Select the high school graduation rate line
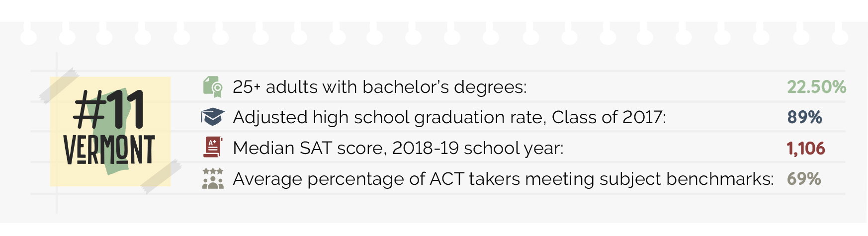The image size is (868, 236). (x=449, y=118)
